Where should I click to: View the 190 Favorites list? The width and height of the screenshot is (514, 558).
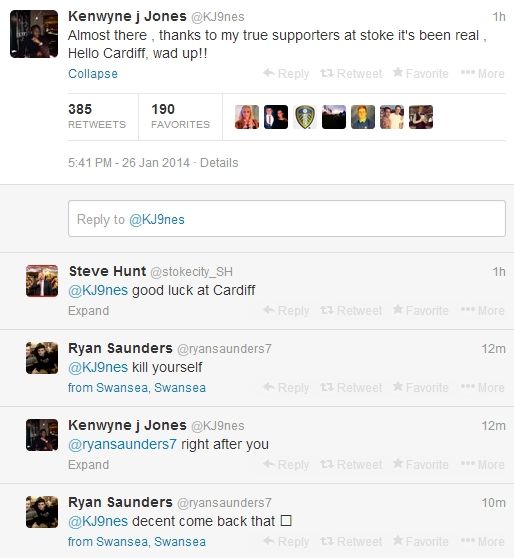[x=180, y=116]
